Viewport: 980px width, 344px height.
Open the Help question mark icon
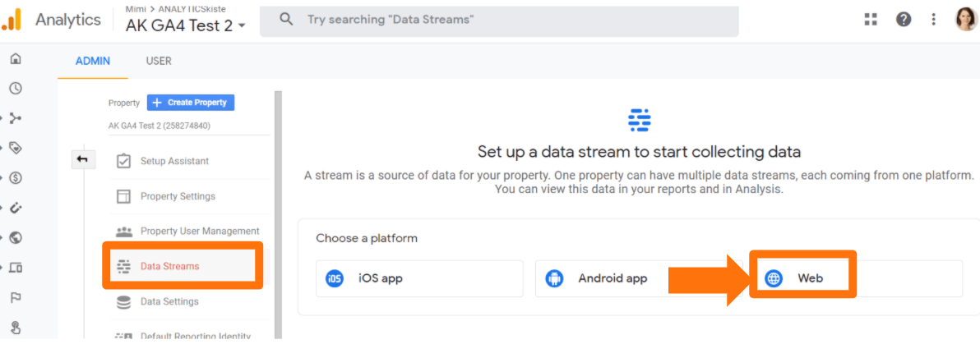[903, 20]
